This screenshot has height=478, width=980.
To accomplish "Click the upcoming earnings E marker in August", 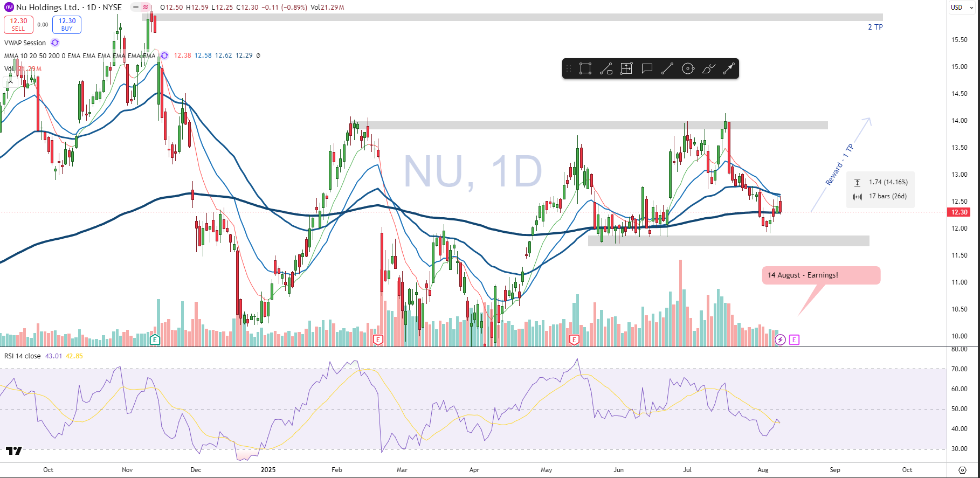I will (x=794, y=340).
